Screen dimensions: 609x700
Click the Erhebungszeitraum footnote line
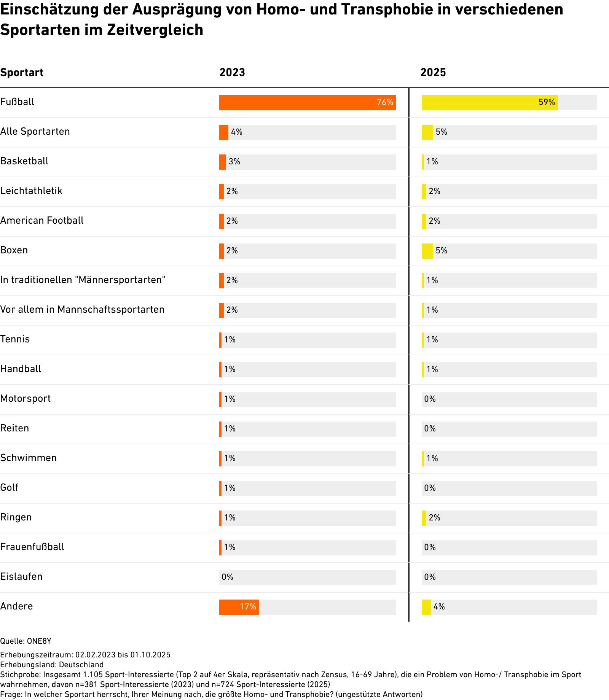click(85, 655)
